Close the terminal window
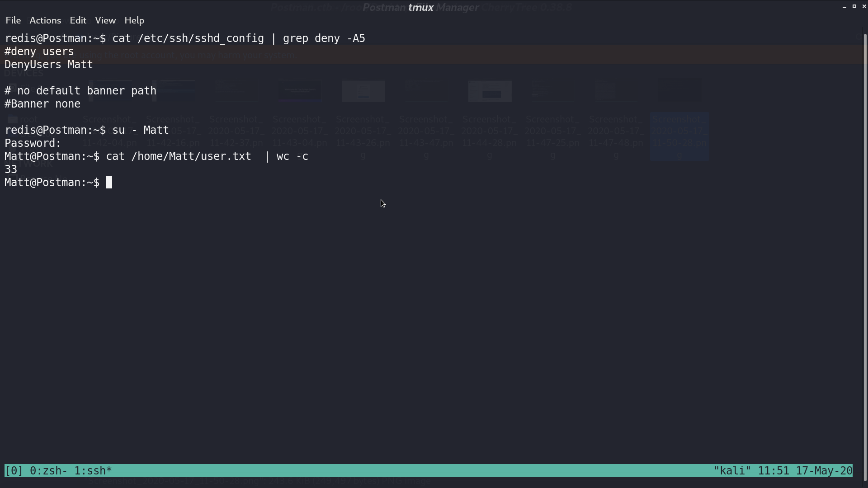Image resolution: width=868 pixels, height=488 pixels. [x=864, y=6]
